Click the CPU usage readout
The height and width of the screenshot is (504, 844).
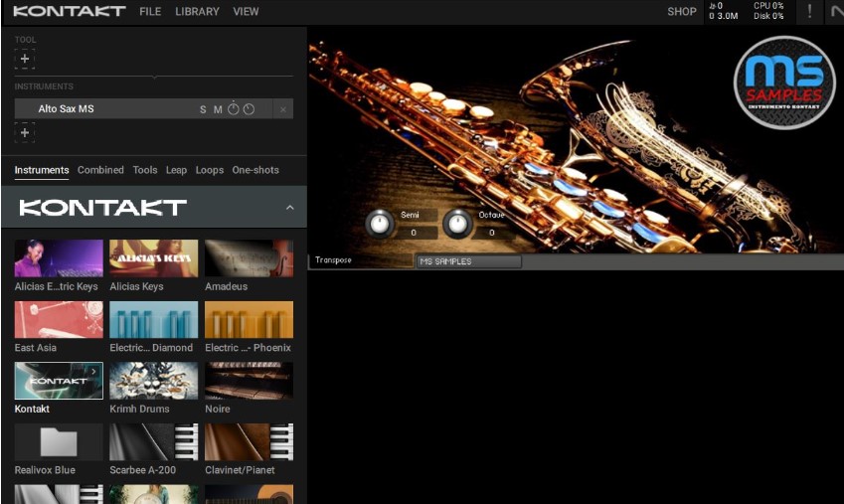pyautogui.click(x=768, y=6)
